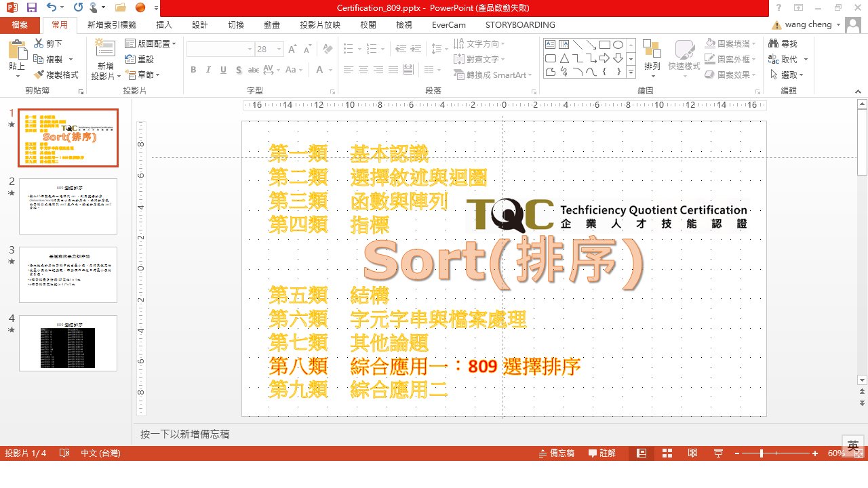The image size is (868, 488).
Task: Select the text box shape in gallery
Action: 551,45
